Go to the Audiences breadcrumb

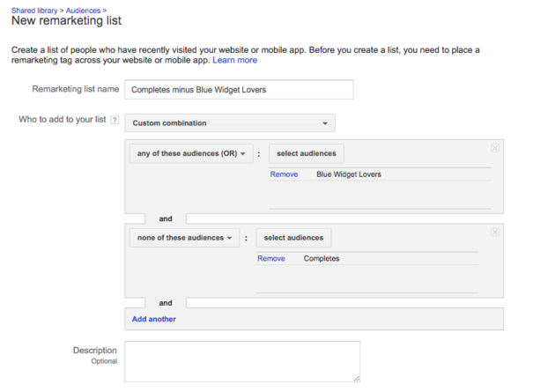pyautogui.click(x=83, y=11)
